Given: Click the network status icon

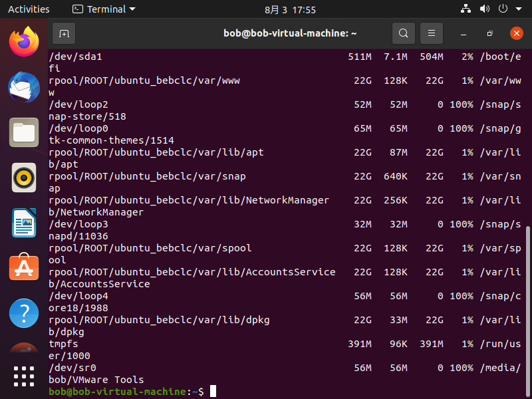Looking at the screenshot, I should click(x=465, y=9).
